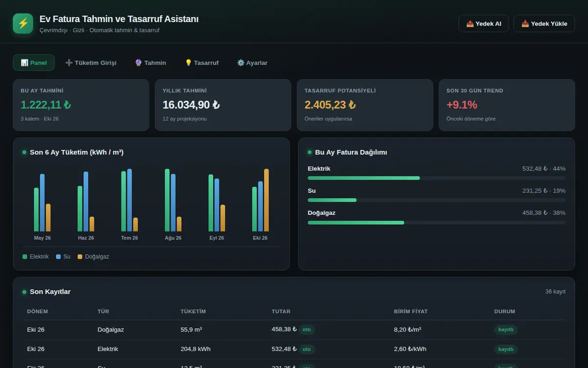Click the Elektrik distribution progress bar
This screenshot has width=588, height=368.
(437, 178)
